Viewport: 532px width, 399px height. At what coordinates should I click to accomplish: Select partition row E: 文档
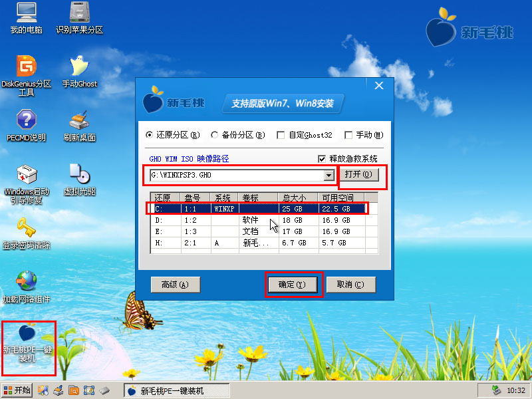264,231
